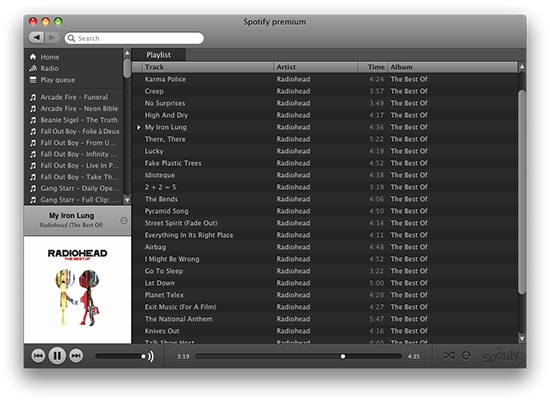Select the Karma Police track

tap(325, 79)
